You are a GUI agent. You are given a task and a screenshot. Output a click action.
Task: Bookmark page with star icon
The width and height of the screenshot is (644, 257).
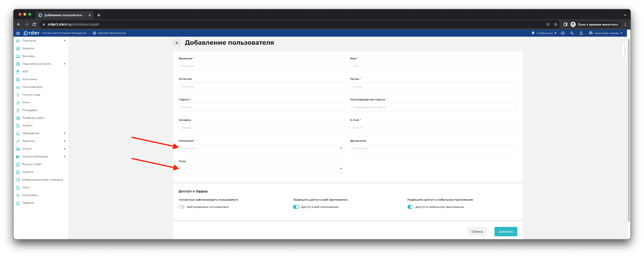[555, 24]
